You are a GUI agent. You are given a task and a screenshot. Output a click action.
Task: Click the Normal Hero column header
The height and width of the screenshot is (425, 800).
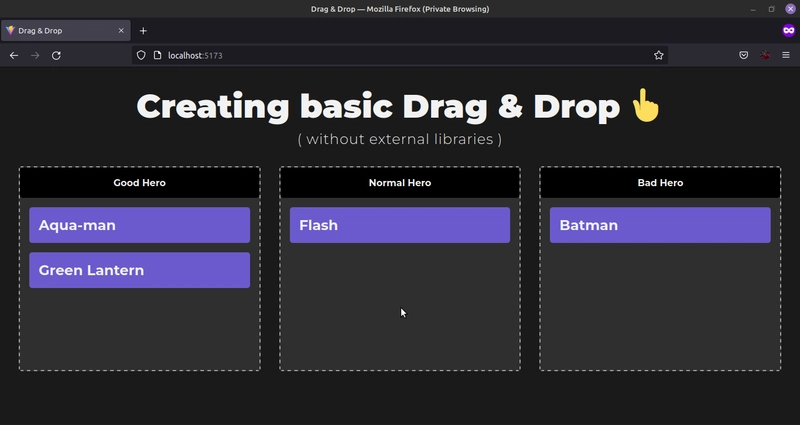(400, 183)
